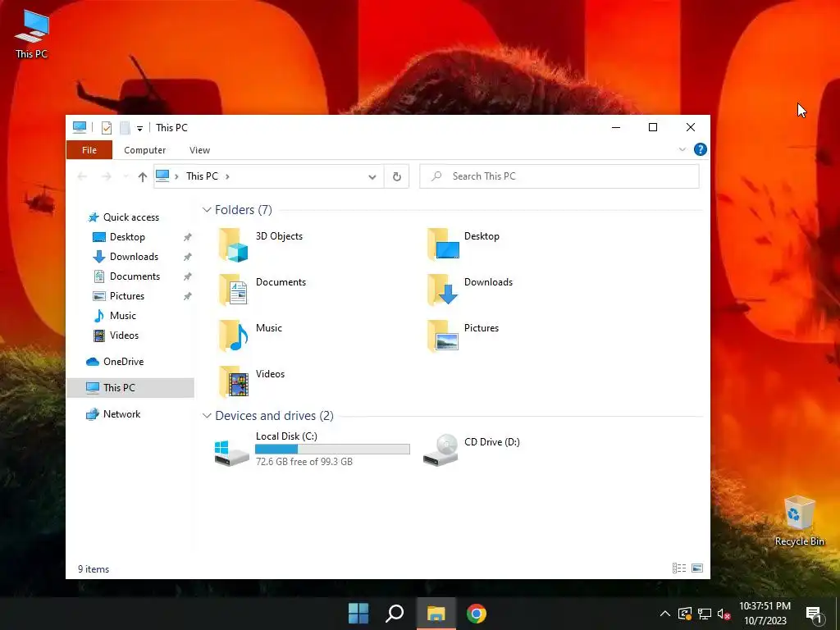Go up one level with the up arrow

point(142,176)
